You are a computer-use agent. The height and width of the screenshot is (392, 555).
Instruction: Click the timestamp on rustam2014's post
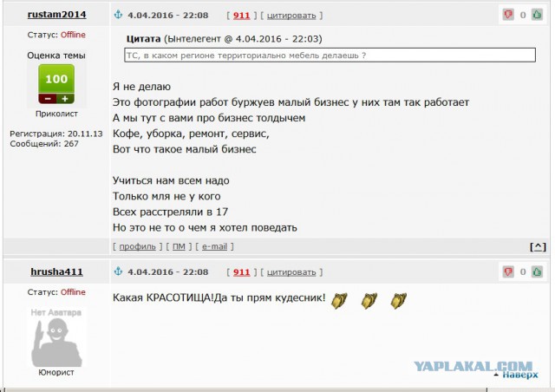167,16
